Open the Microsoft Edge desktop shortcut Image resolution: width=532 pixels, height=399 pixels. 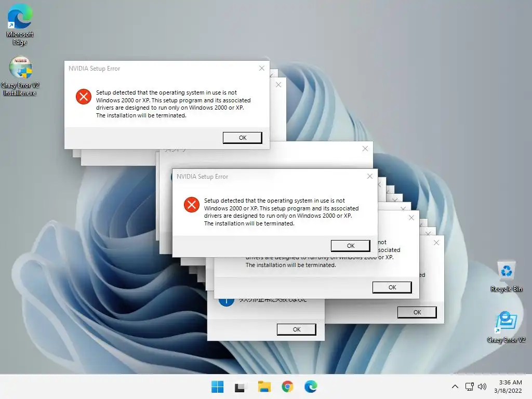point(20,24)
